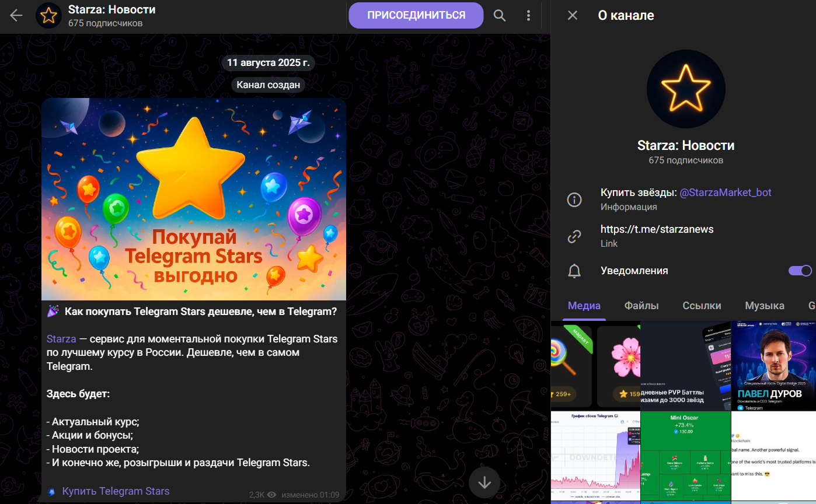Click the info circle icon
Image resolution: width=816 pixels, height=504 pixels.
[574, 199]
